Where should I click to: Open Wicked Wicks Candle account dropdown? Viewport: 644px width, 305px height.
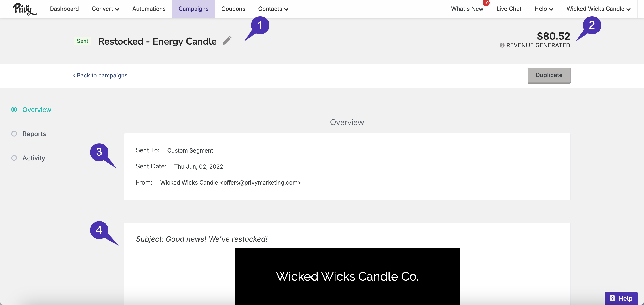tap(599, 9)
